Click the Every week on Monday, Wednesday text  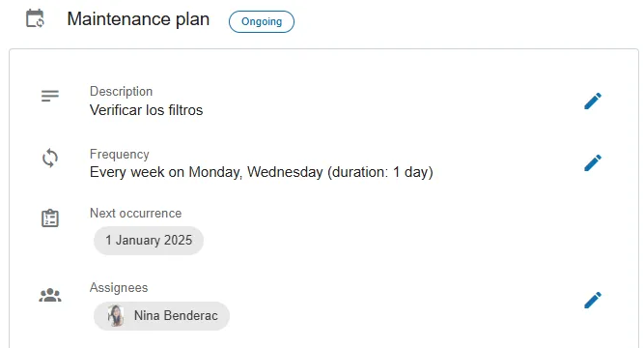pos(207,172)
